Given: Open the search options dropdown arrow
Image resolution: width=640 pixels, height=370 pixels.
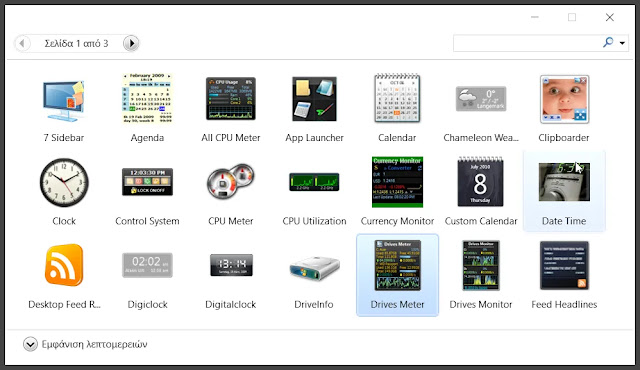Looking at the screenshot, I should pos(622,43).
